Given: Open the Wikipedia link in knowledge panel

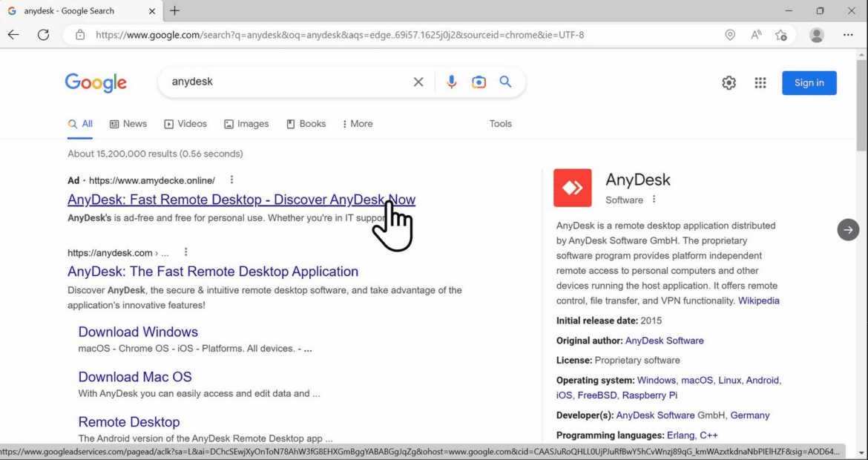Looking at the screenshot, I should pos(758,300).
